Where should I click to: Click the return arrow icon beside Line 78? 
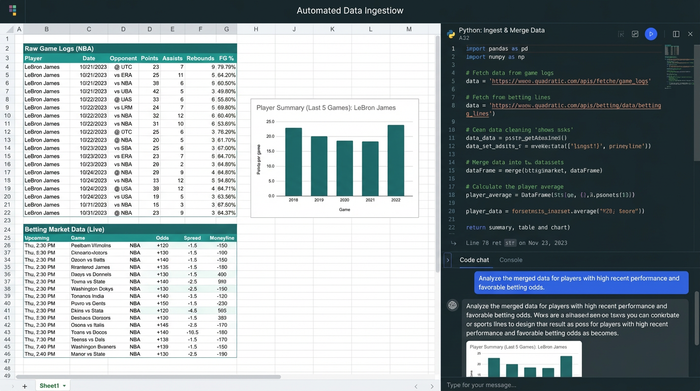click(x=454, y=243)
